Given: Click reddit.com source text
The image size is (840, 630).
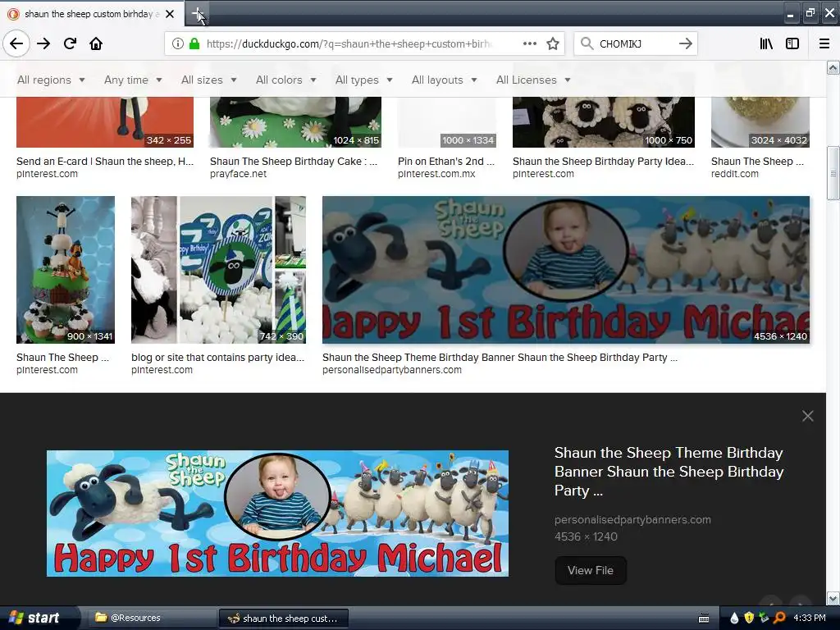Looking at the screenshot, I should (735, 174).
